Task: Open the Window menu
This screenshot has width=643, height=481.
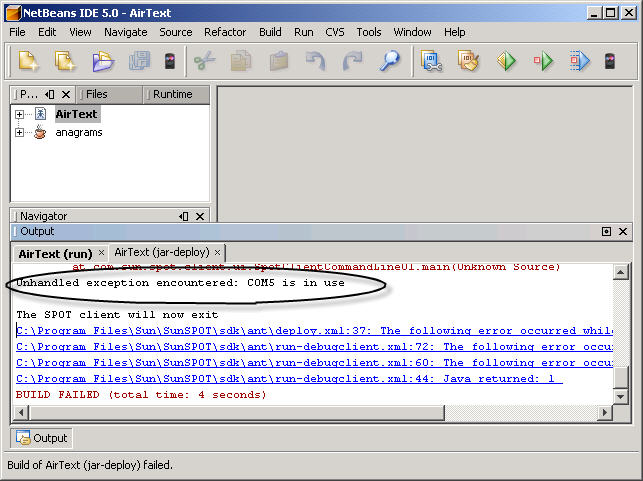Action: coord(412,32)
